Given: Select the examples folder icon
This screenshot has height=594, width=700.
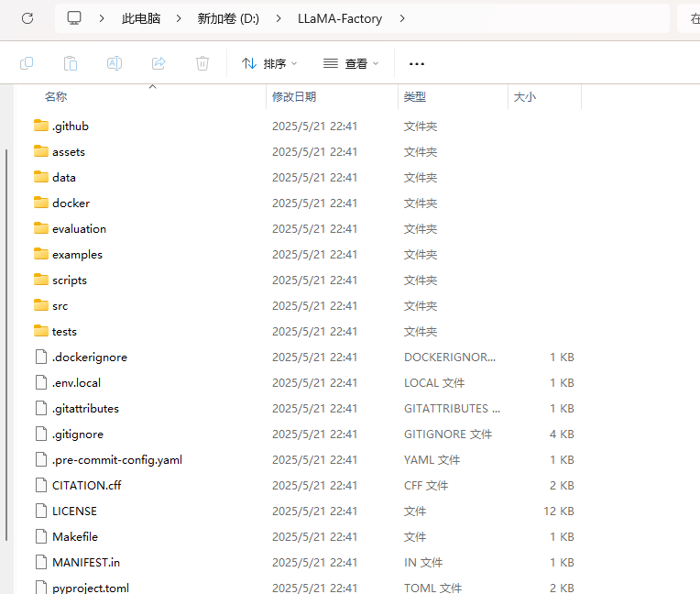Looking at the screenshot, I should click(41, 254).
